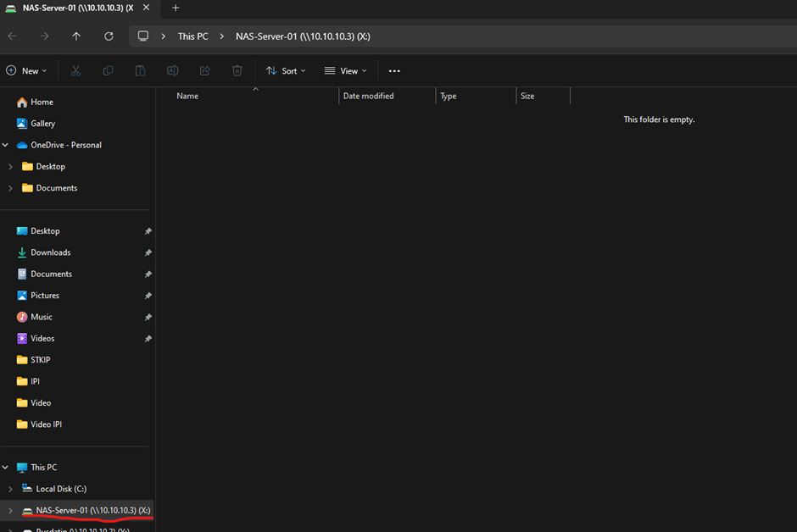This screenshot has width=797, height=532.
Task: Sort files by Date modified column
Action: (368, 96)
